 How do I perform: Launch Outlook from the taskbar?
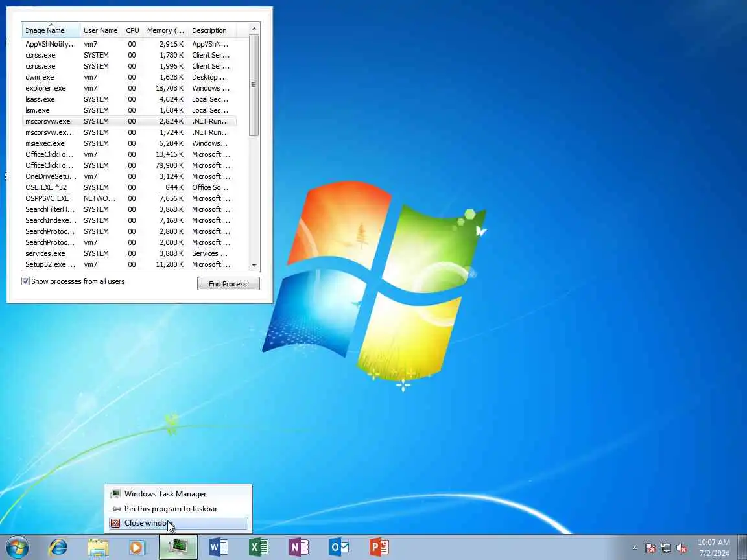click(339, 548)
